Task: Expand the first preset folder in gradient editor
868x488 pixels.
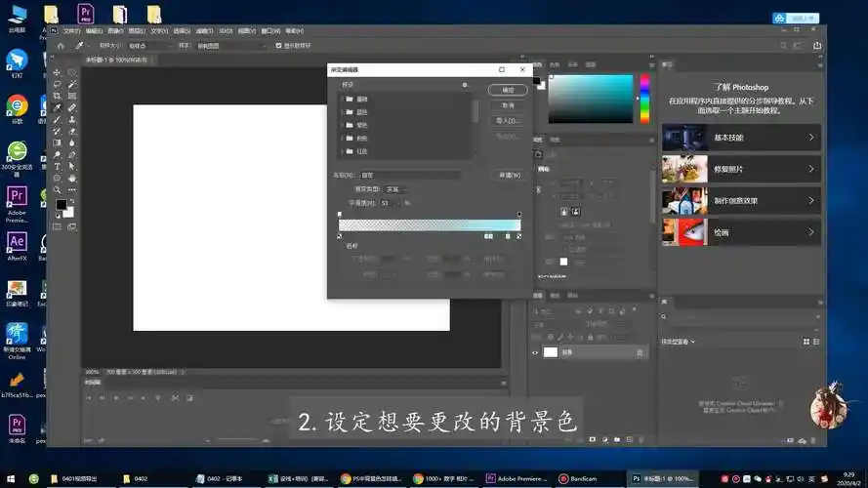Action: tap(340, 100)
